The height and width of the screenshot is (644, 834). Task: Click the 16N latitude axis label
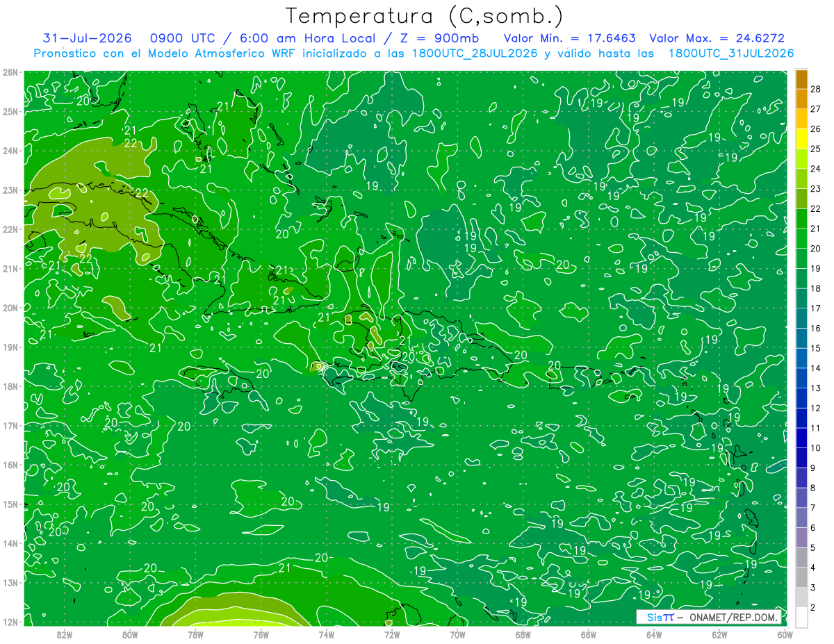click(10, 465)
